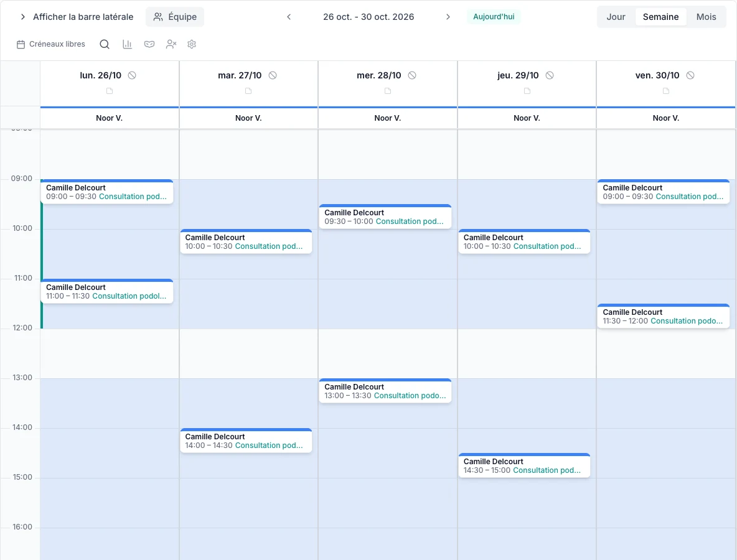
Task: Click Noor V. under Wednesday column
Action: pos(387,118)
